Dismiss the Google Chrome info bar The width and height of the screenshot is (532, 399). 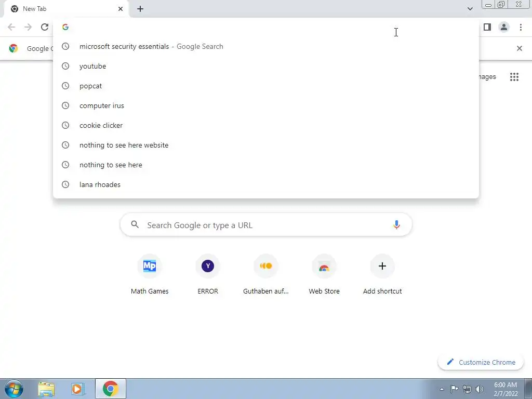pyautogui.click(x=519, y=48)
